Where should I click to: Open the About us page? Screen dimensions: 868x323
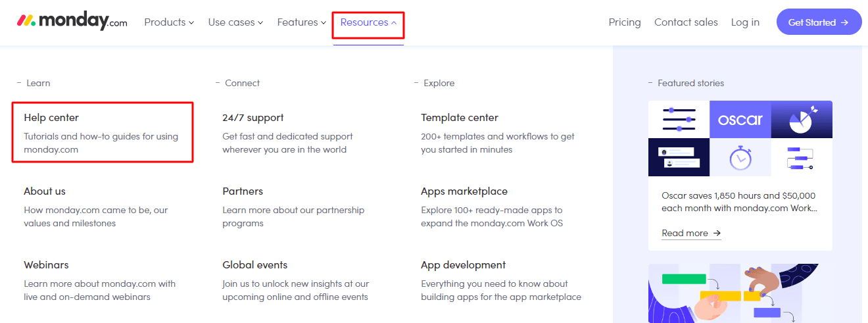click(45, 191)
